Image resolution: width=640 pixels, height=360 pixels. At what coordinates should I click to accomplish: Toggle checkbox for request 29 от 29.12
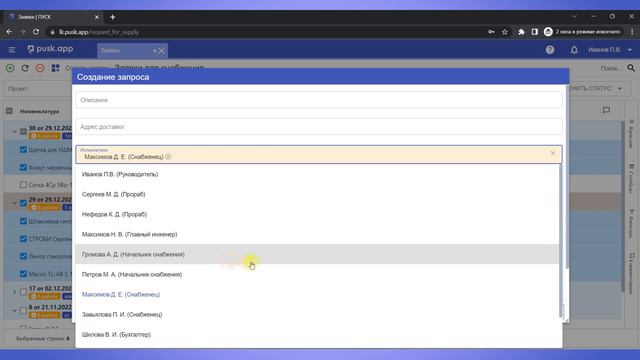(23, 203)
